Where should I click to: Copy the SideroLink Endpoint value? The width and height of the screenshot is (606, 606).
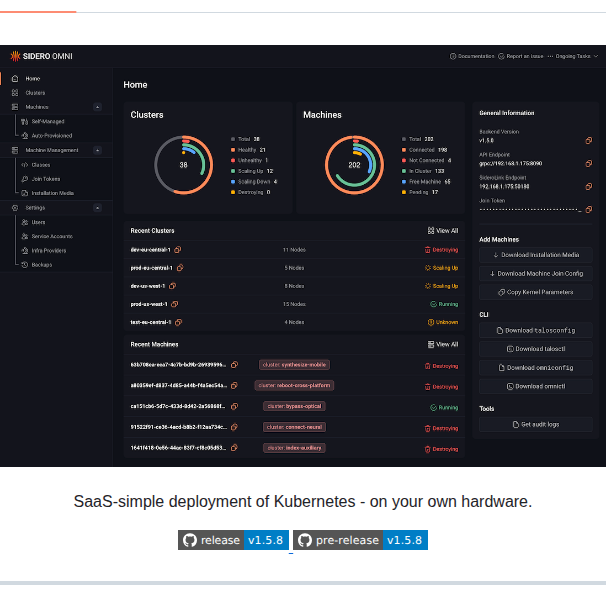pos(588,186)
